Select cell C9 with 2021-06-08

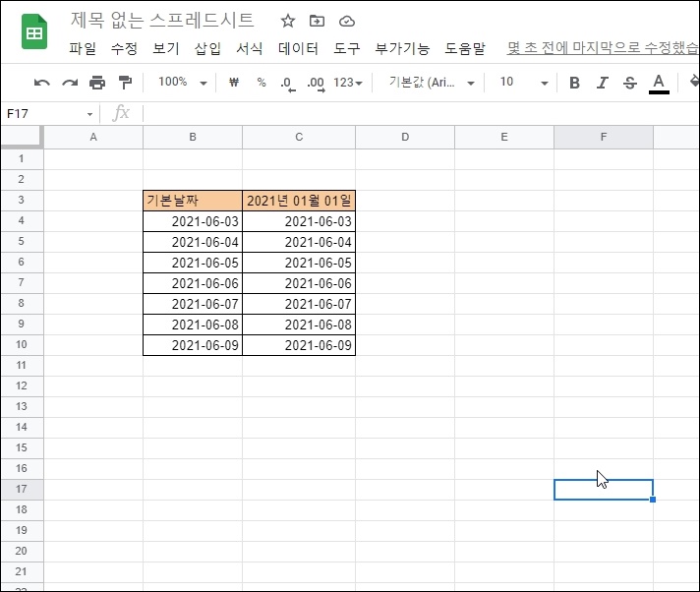[299, 325]
